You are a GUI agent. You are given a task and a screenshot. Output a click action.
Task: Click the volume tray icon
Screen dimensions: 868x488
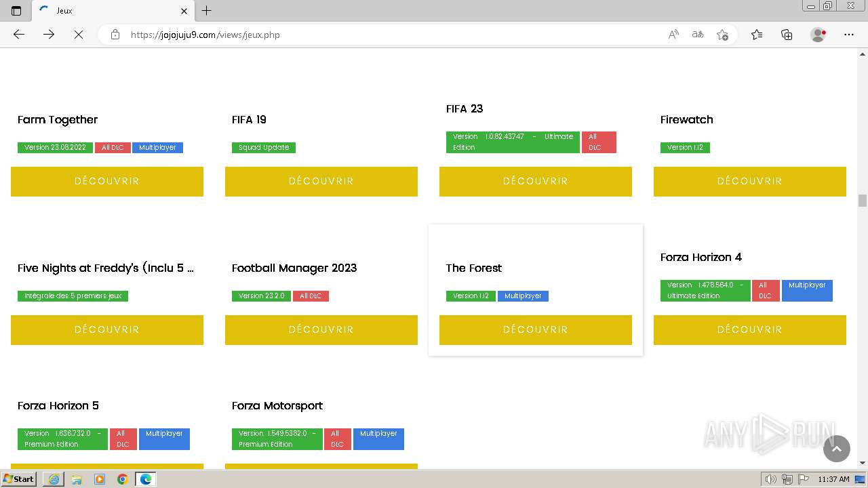point(771,479)
